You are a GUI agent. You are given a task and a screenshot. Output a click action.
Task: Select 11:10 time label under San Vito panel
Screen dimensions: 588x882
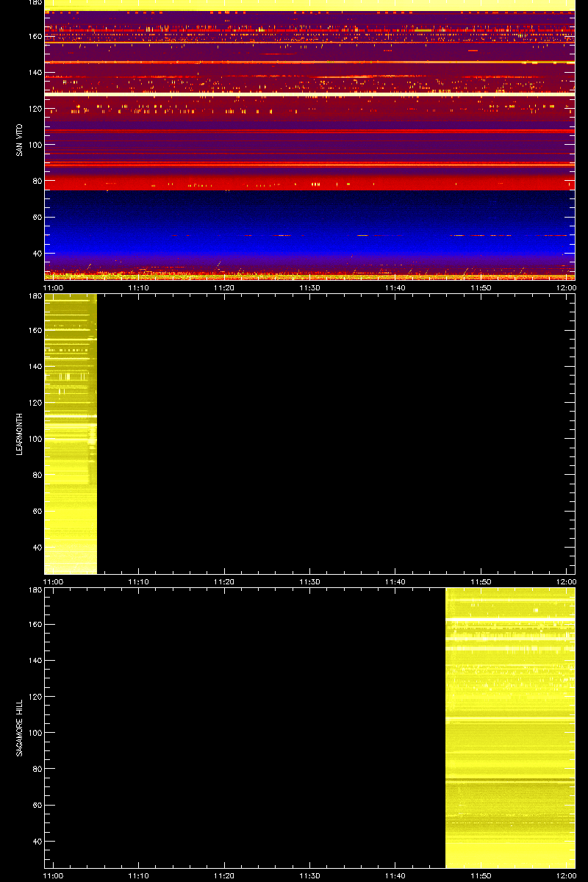pyautogui.click(x=139, y=288)
